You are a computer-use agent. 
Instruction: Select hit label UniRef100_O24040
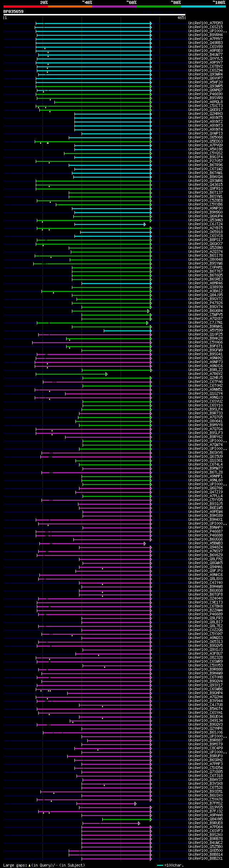pyautogui.click(x=205, y=599)
